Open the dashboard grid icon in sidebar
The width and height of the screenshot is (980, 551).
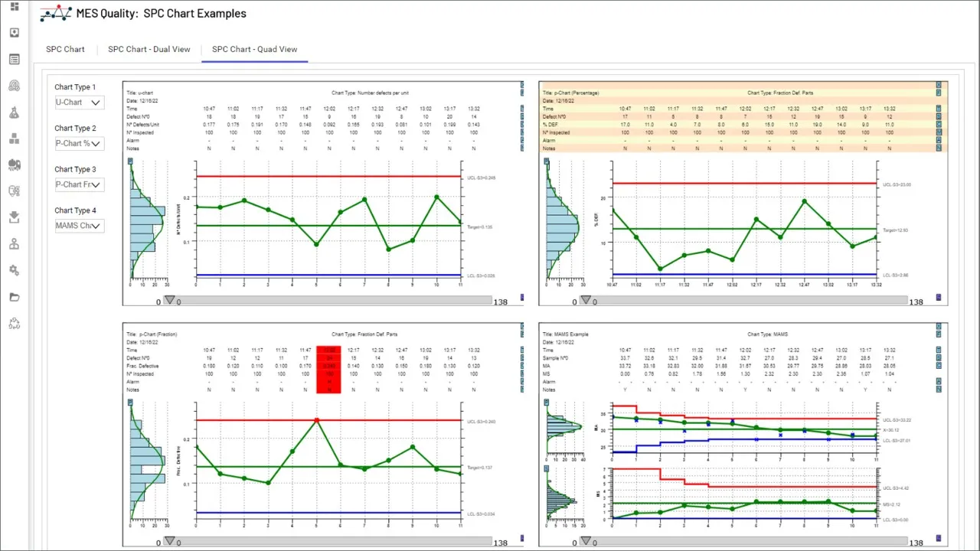(x=15, y=7)
